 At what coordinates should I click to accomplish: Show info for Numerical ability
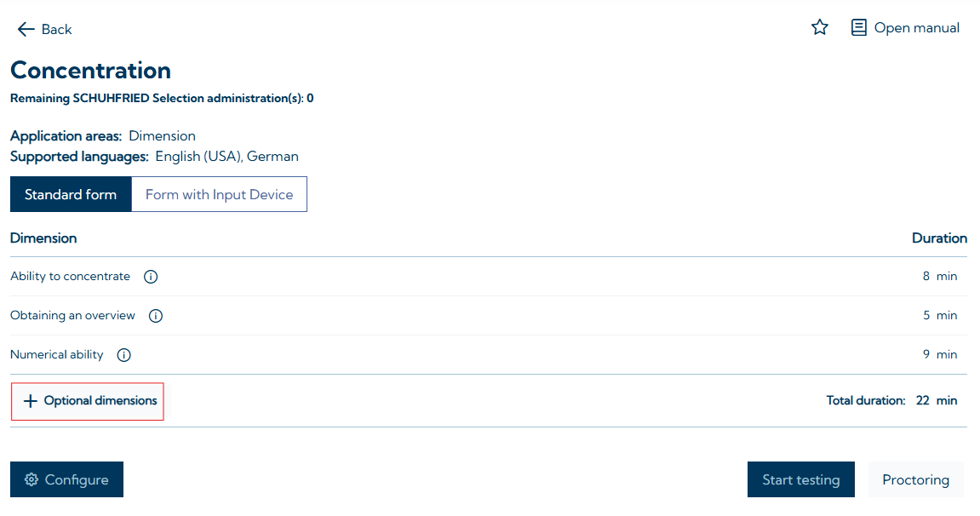coord(124,355)
